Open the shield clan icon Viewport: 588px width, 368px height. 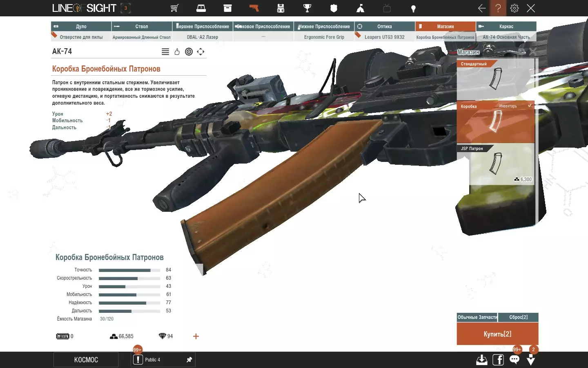pyautogui.click(x=334, y=8)
